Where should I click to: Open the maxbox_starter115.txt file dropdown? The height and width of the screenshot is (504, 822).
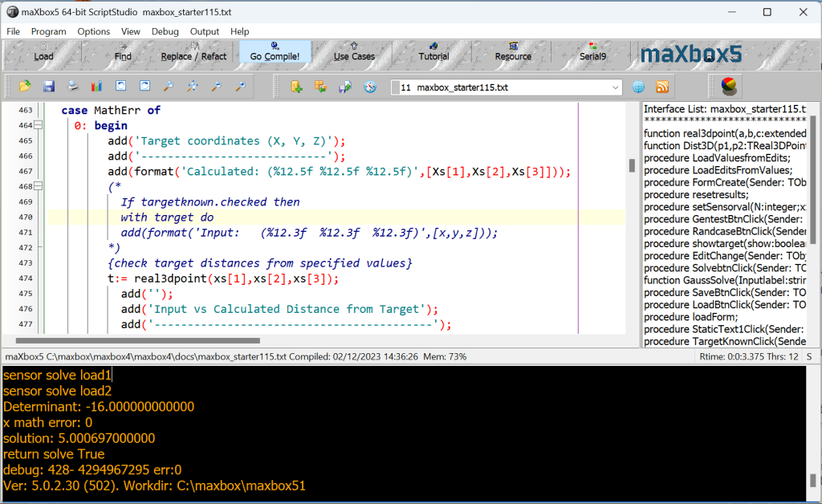point(615,87)
